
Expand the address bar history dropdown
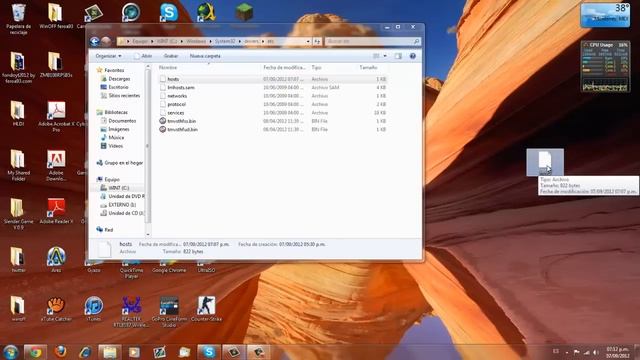308,41
